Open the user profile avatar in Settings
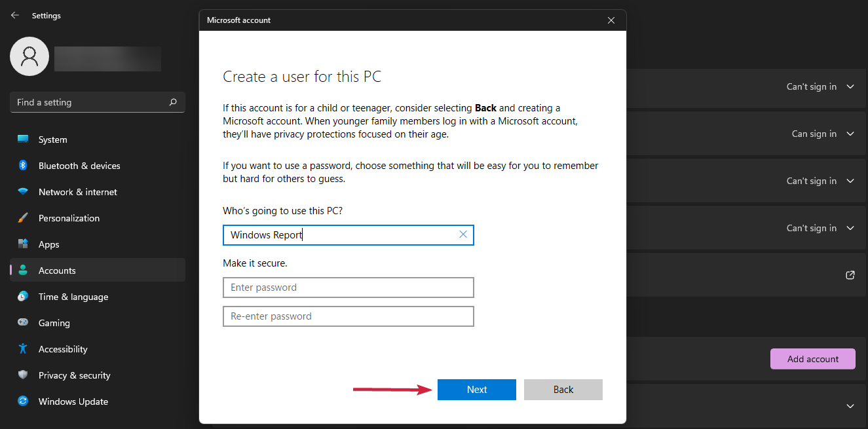 pyautogui.click(x=29, y=56)
